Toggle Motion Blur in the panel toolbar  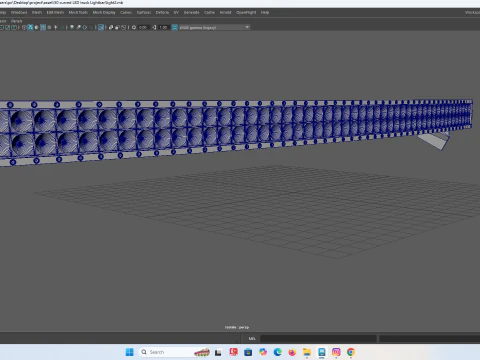[79, 27]
